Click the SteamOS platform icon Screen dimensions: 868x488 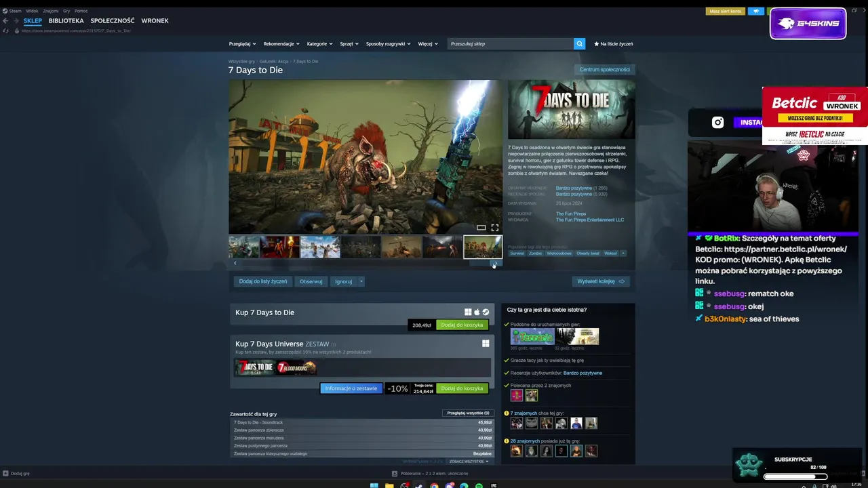click(x=486, y=312)
